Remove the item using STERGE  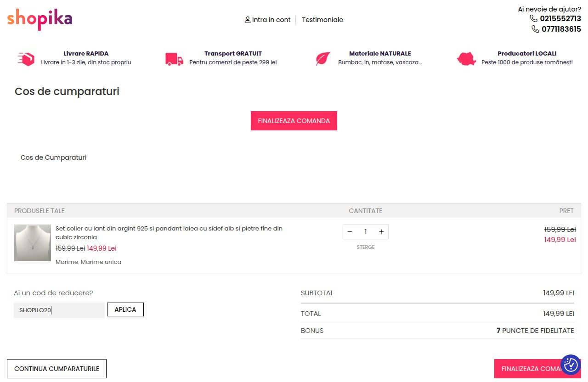[366, 247]
